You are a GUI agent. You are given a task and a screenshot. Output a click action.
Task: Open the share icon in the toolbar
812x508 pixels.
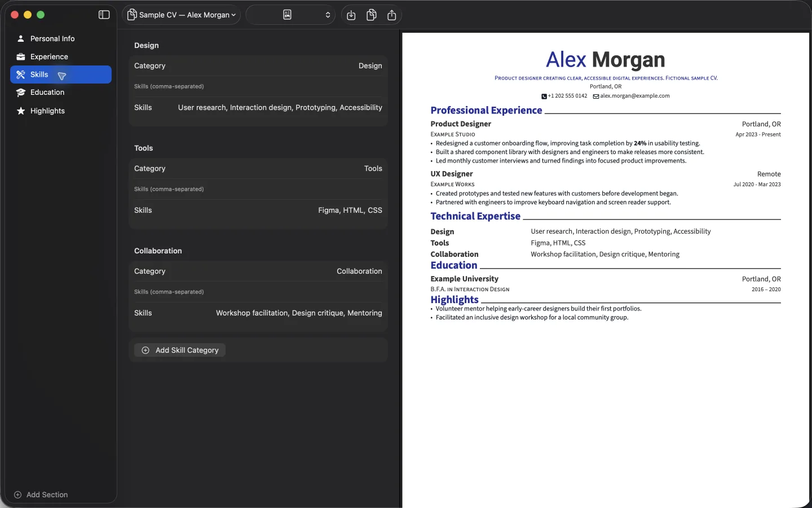[392, 15]
